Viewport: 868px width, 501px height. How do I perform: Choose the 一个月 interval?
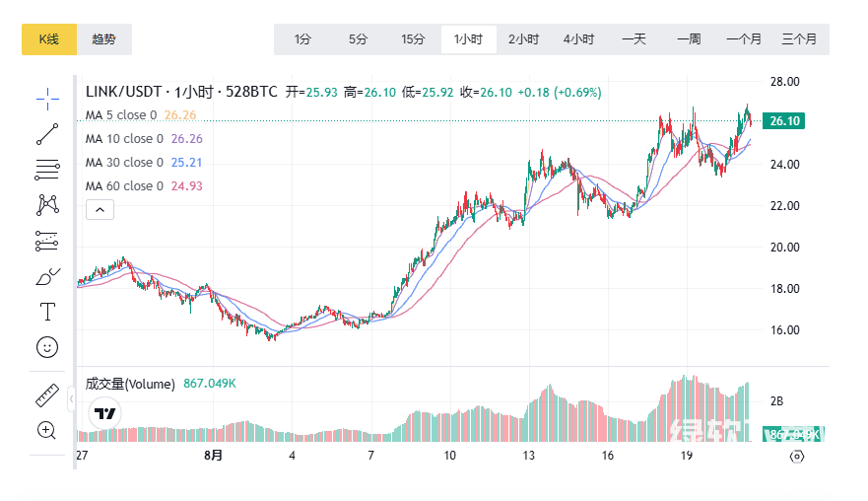pyautogui.click(x=744, y=39)
